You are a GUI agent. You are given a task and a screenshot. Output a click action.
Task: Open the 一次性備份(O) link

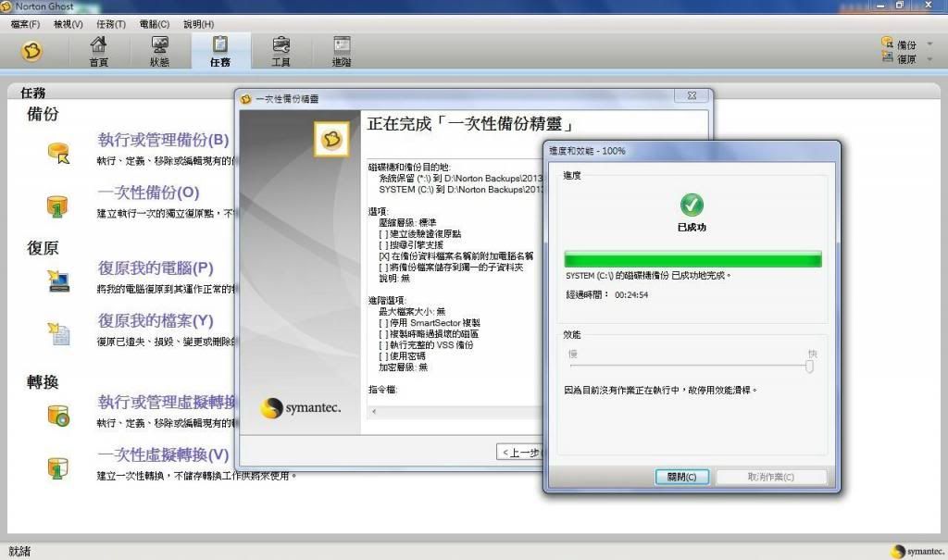pyautogui.click(x=148, y=193)
